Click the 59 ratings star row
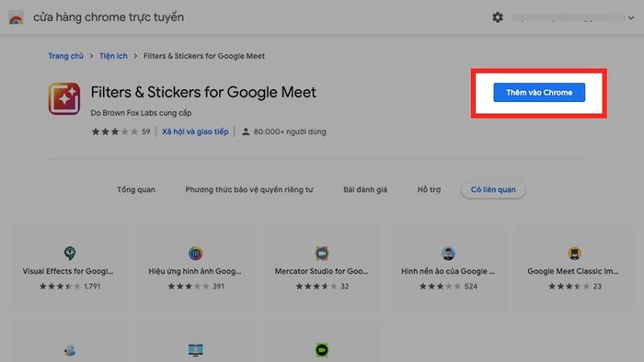 pos(121,131)
